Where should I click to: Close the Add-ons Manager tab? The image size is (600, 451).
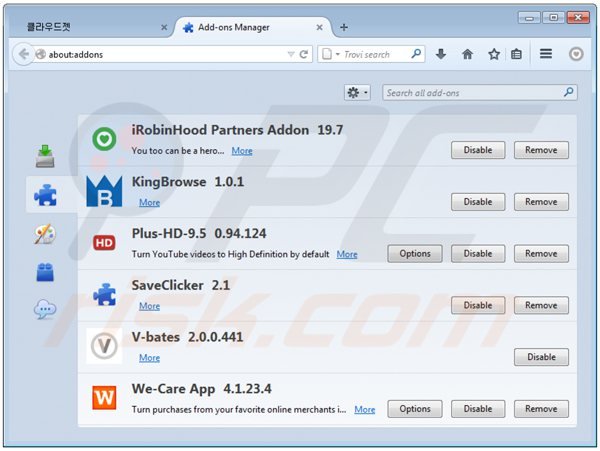(320, 27)
